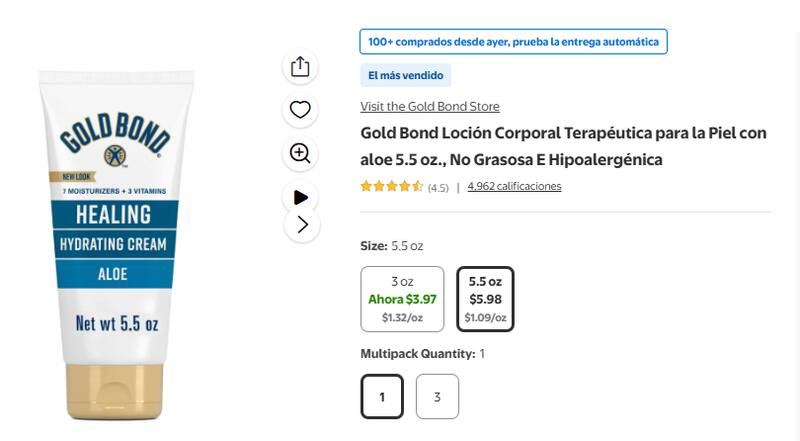Screen dimensions: 800x441
Task: Choose multipack quantity 3
Action: [x=437, y=397]
